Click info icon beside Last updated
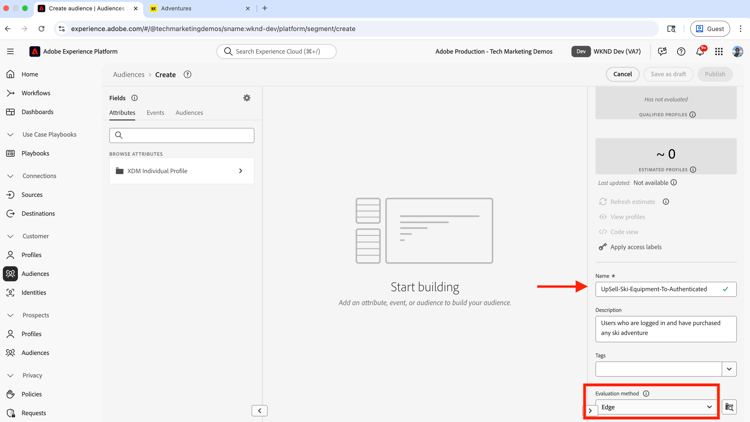The width and height of the screenshot is (750, 422). pos(673,182)
